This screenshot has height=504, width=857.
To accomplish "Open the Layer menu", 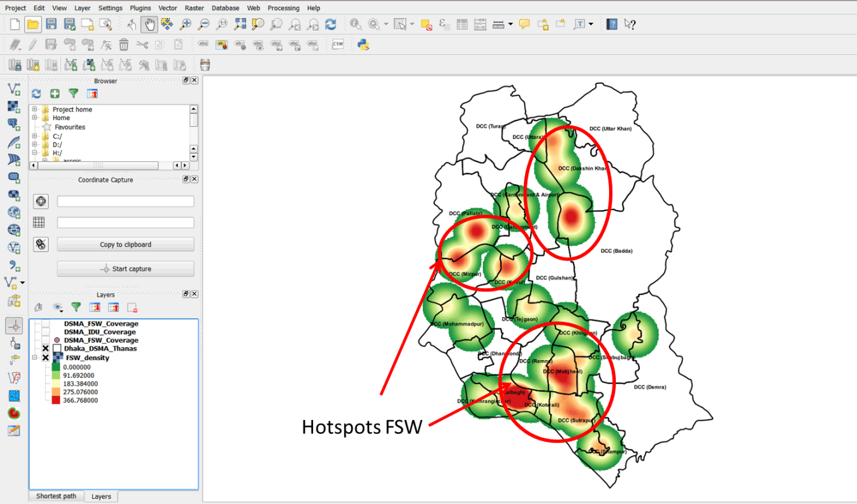I will coord(83,8).
